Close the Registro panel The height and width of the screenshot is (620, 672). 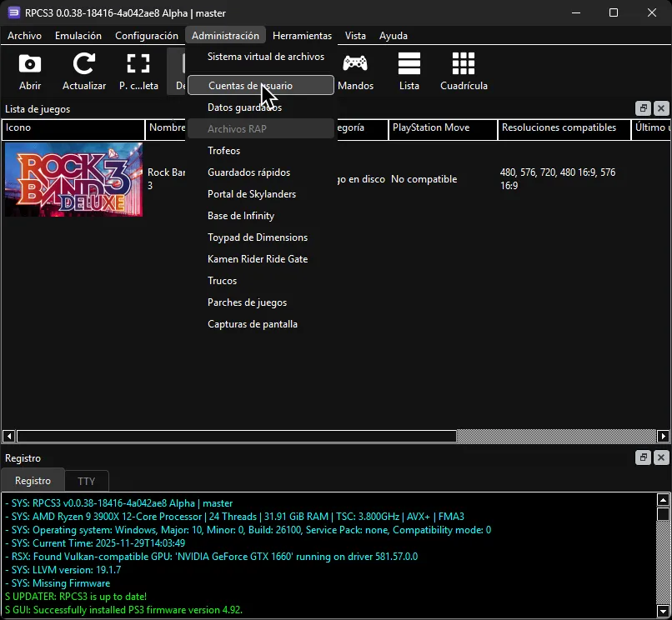[661, 457]
